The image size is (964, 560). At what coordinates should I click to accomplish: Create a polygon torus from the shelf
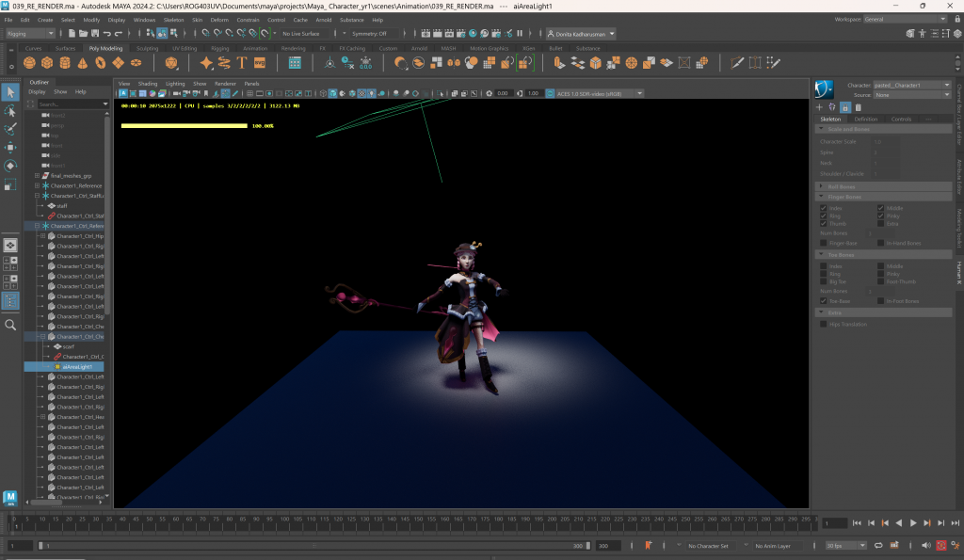click(x=100, y=63)
